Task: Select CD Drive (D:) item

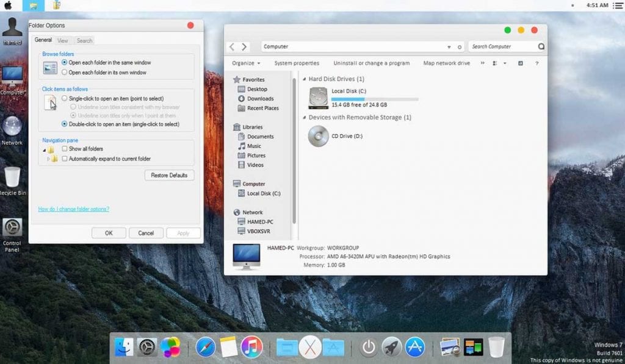Action: coord(335,136)
